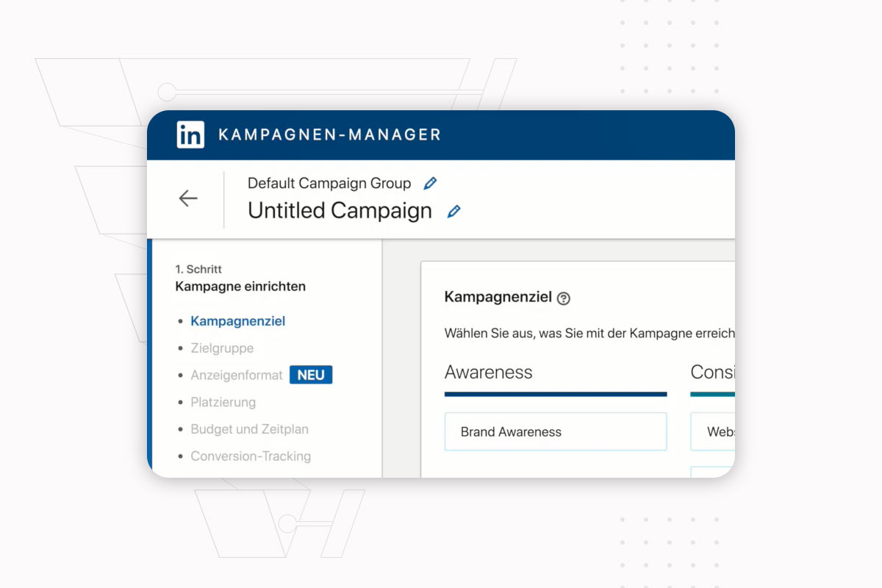
Task: Select Kampagnenziel in the sidebar
Action: 237,320
